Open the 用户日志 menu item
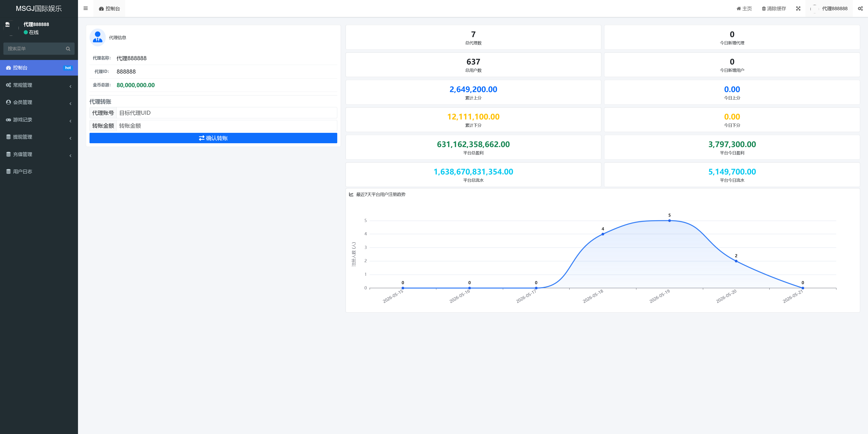 [39, 172]
